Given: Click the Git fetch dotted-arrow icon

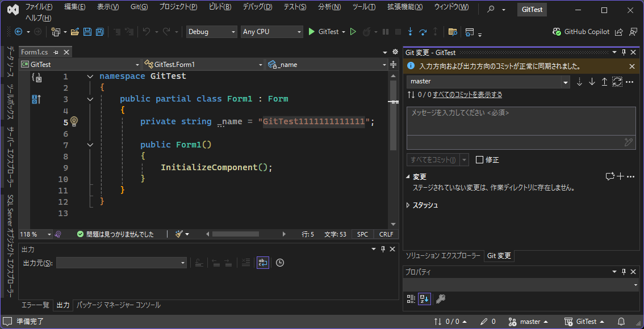Looking at the screenshot, I should pyautogui.click(x=580, y=82).
